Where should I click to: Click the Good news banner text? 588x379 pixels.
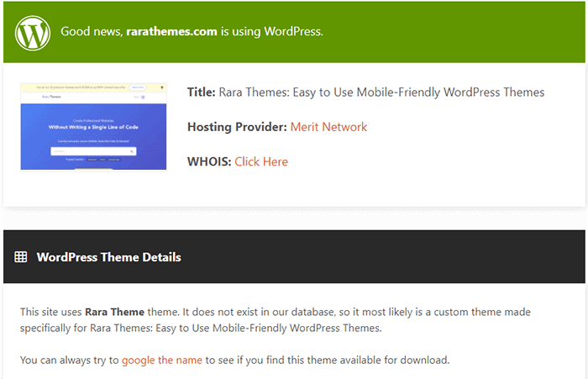pyautogui.click(x=192, y=32)
